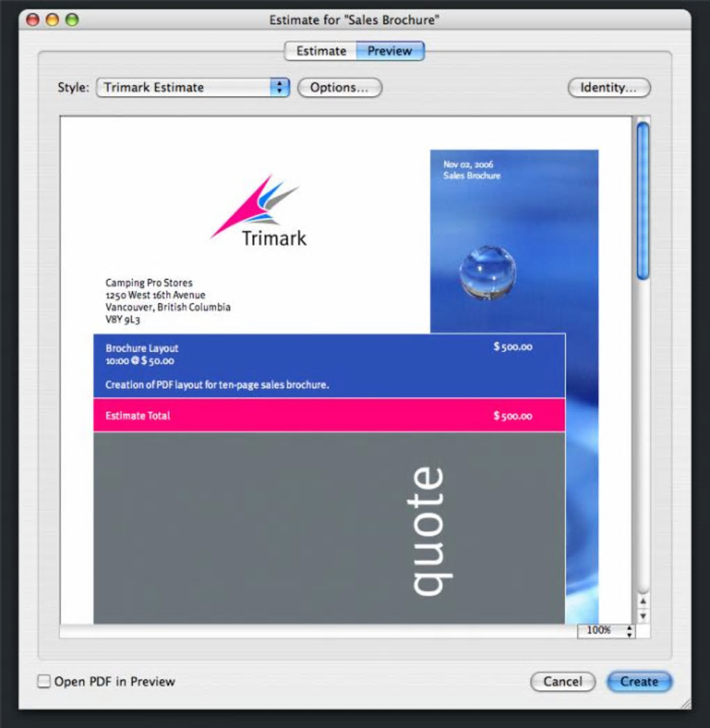
Task: Click the rotated 'quote' text in preview
Action: click(x=430, y=531)
